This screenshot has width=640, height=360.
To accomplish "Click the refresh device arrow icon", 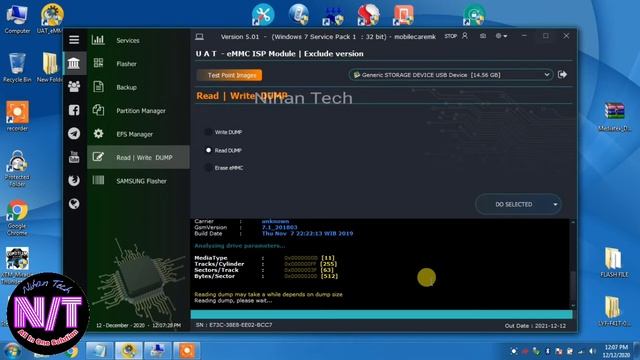I will (x=562, y=74).
